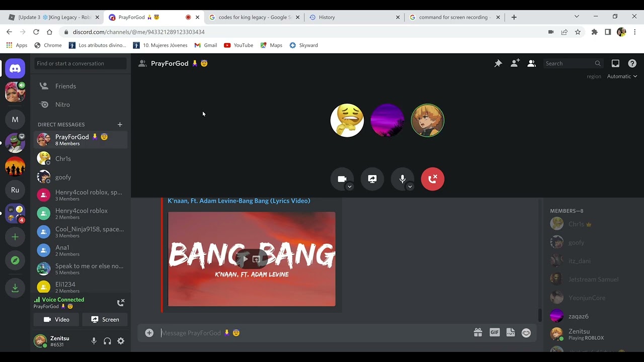
Task: Click Jetstream Samuel in members list
Action: (590, 280)
